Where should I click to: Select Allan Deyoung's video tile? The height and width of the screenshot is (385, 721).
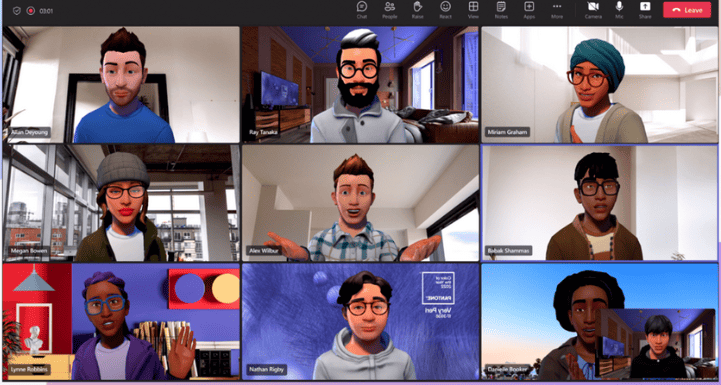coord(121,84)
